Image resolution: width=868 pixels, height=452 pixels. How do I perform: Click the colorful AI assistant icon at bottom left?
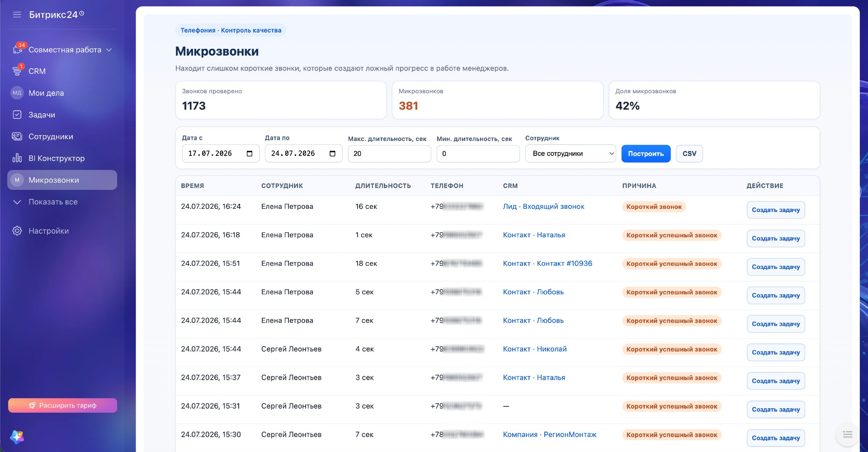[17, 437]
